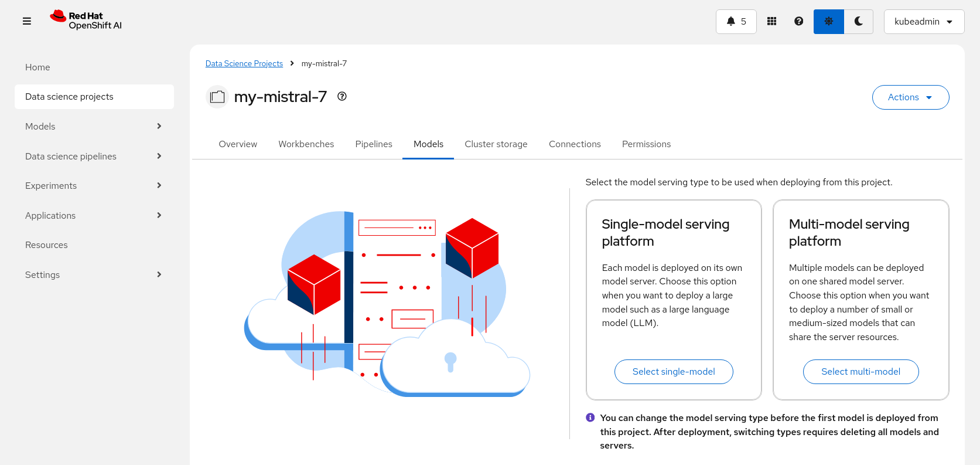Open the application launcher grid
This screenshot has width=980, height=465.
(x=772, y=22)
